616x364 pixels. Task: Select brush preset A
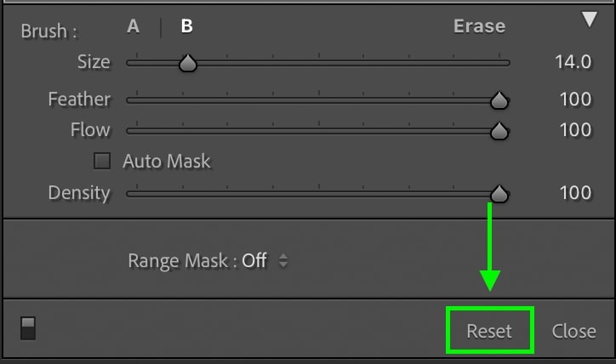[134, 26]
